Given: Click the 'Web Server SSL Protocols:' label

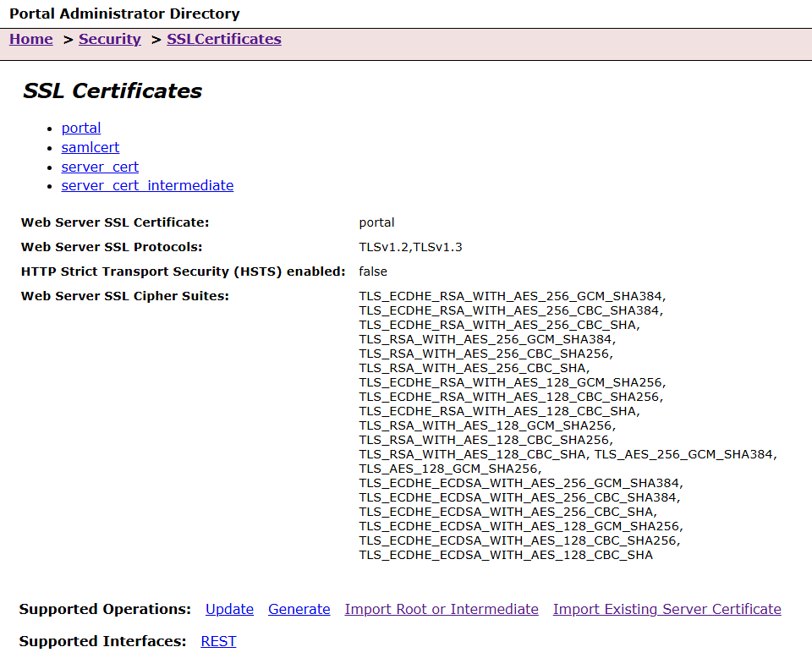Looking at the screenshot, I should pos(112,247).
